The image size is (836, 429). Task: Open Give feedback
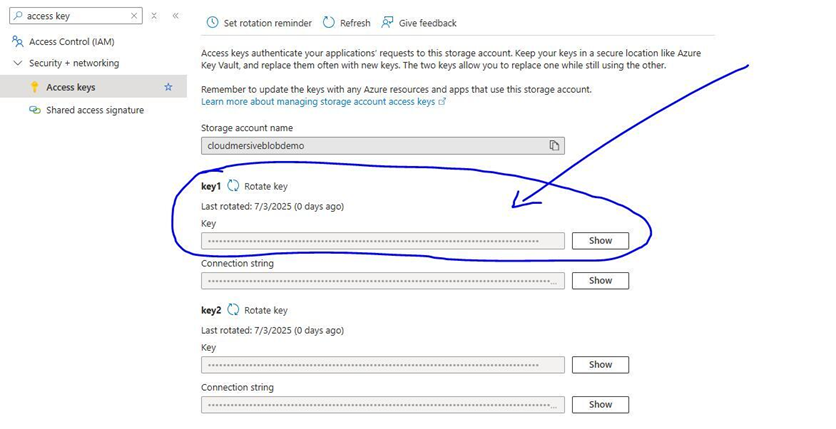428,23
